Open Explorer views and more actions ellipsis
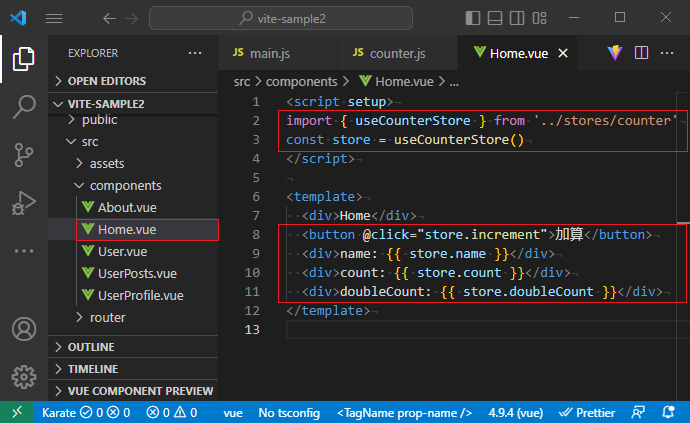 (x=195, y=53)
